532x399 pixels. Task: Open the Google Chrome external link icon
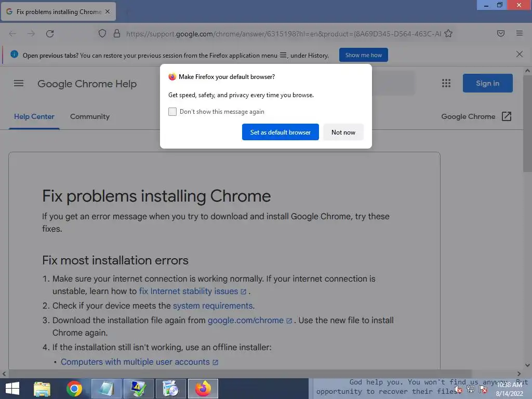tap(507, 116)
